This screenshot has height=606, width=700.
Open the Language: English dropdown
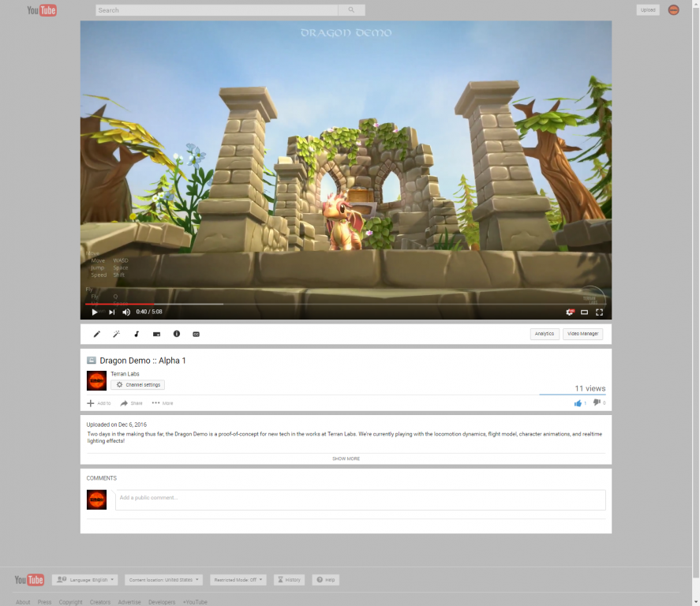[84, 580]
